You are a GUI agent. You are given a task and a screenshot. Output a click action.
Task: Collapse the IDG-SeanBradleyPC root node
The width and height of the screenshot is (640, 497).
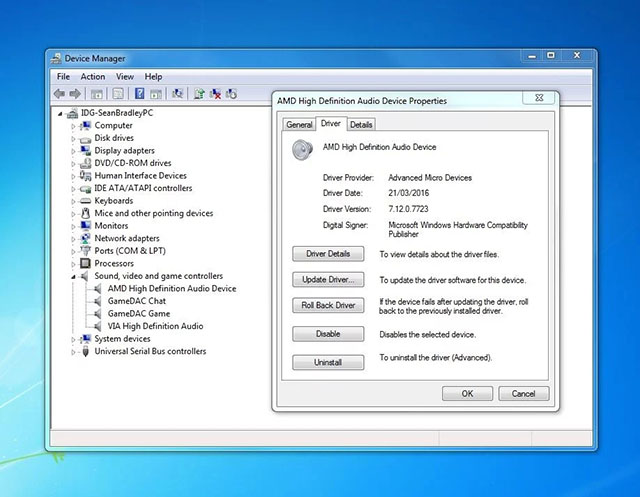pyautogui.click(x=60, y=113)
